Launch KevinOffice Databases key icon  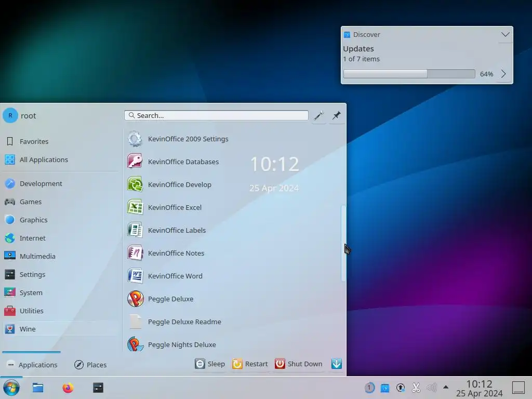[135, 162]
